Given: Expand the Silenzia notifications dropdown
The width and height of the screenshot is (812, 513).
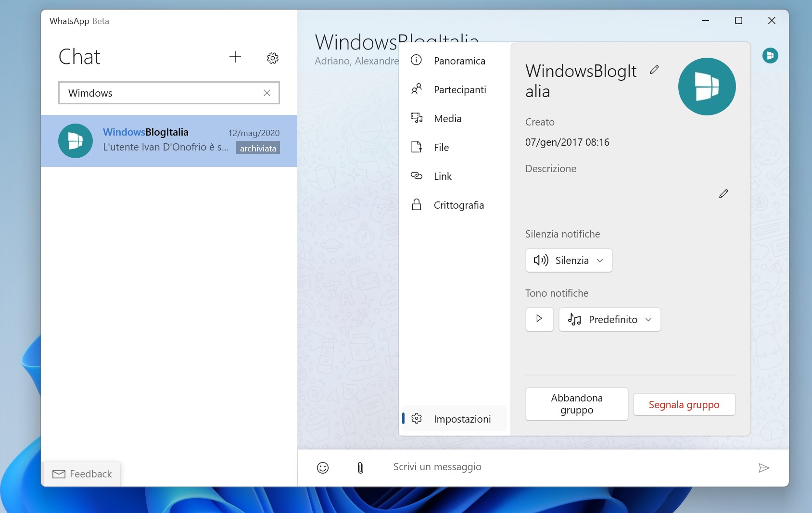Looking at the screenshot, I should [569, 261].
